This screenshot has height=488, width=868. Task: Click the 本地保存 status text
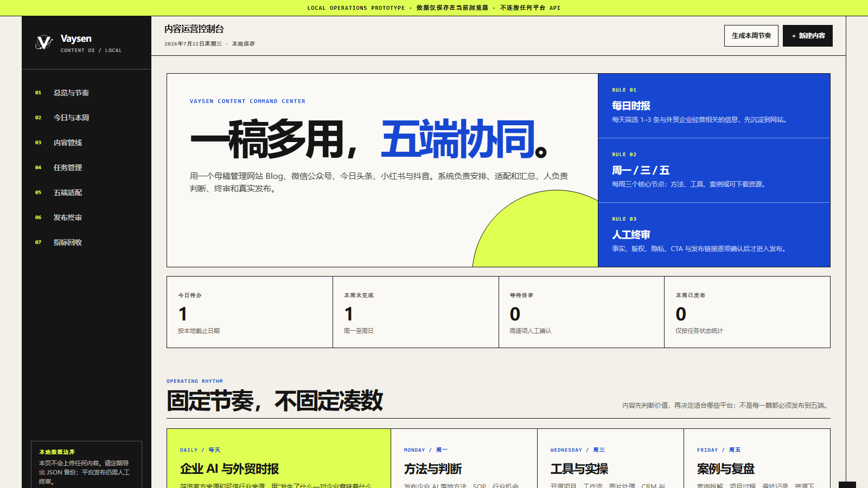tap(244, 44)
